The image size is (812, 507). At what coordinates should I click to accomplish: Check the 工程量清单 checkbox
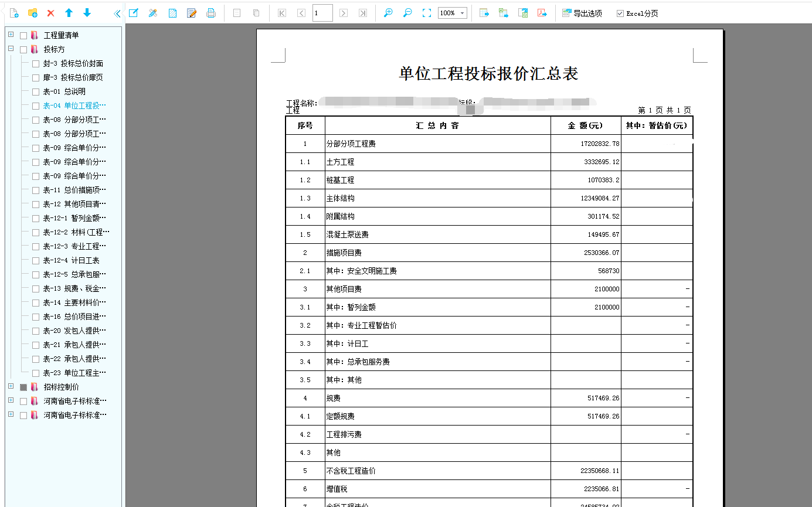point(23,35)
